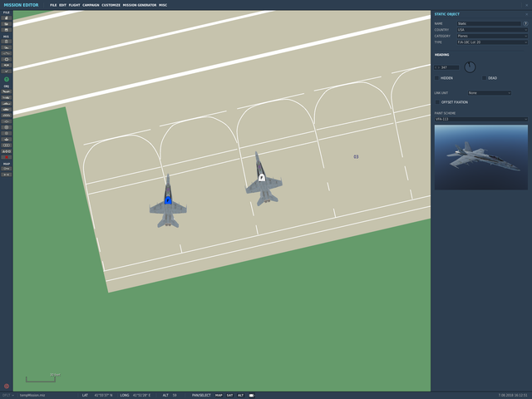Select the airplane group placement icon

point(6,91)
